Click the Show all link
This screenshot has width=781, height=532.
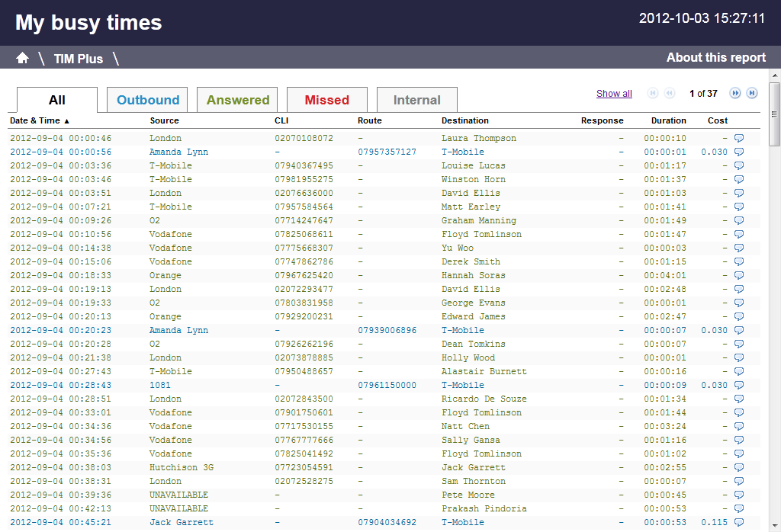point(614,94)
